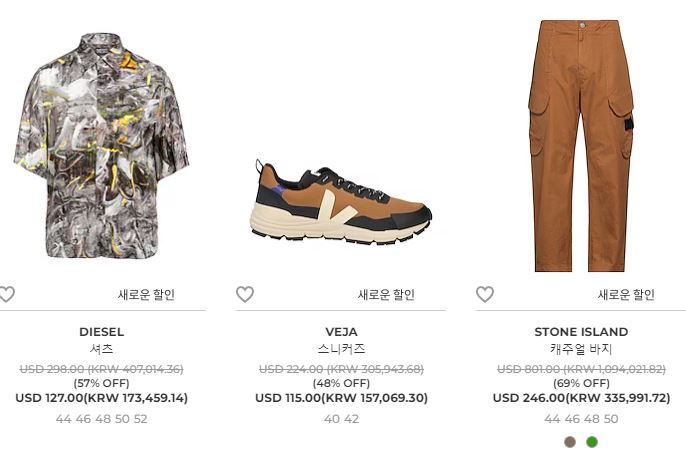Select size 52 for the Diesel shirt
The width and height of the screenshot is (686, 450).
click(140, 419)
